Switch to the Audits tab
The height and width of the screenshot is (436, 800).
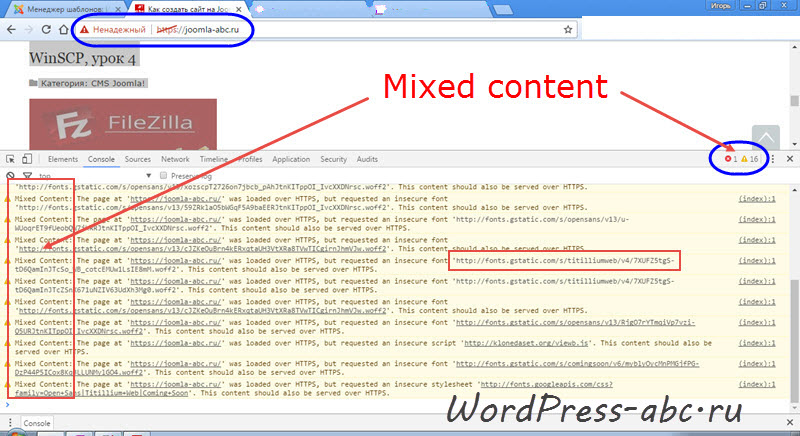click(x=367, y=159)
